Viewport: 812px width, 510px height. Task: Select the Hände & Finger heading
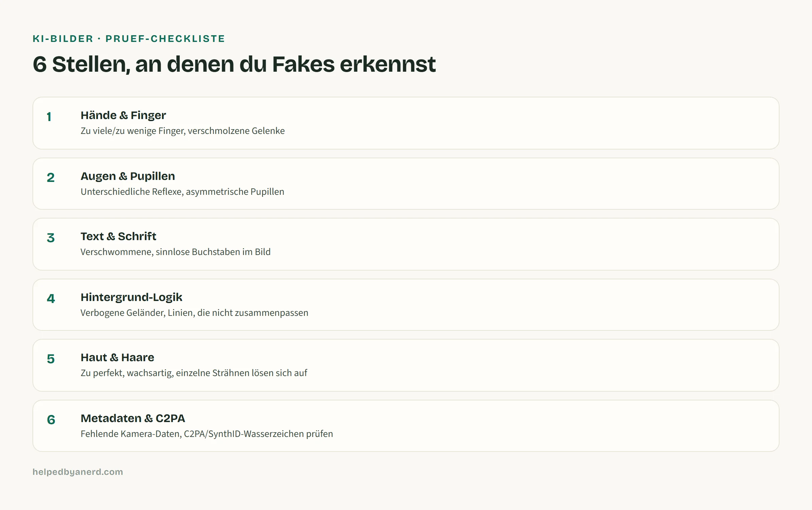123,115
